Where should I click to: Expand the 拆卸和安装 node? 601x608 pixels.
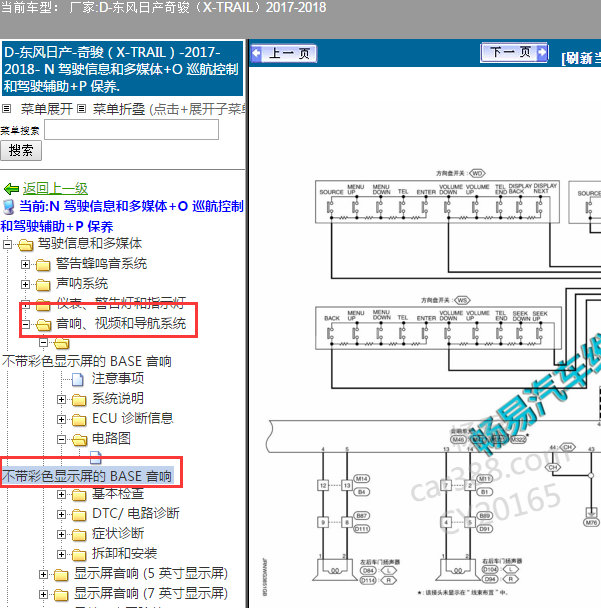61,554
